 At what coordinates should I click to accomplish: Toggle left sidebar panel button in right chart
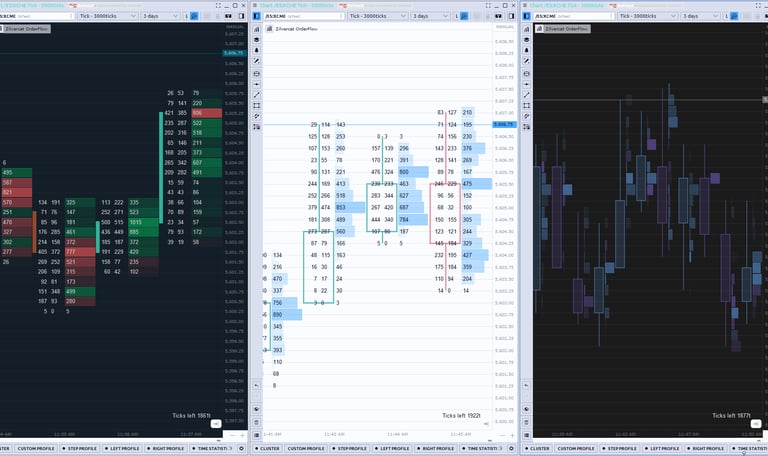(527, 16)
